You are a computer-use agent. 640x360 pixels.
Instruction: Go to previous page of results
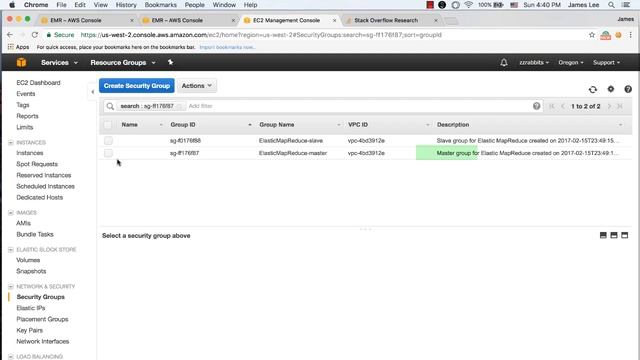(x=563, y=106)
